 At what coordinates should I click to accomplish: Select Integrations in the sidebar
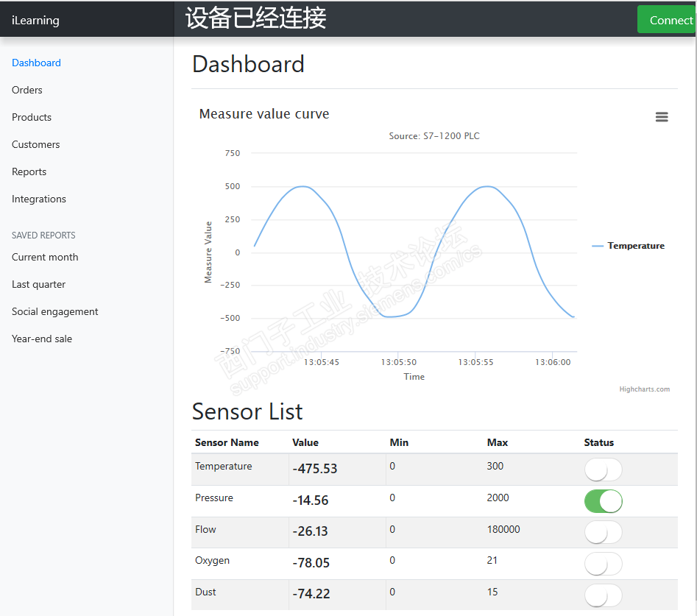pyautogui.click(x=39, y=199)
